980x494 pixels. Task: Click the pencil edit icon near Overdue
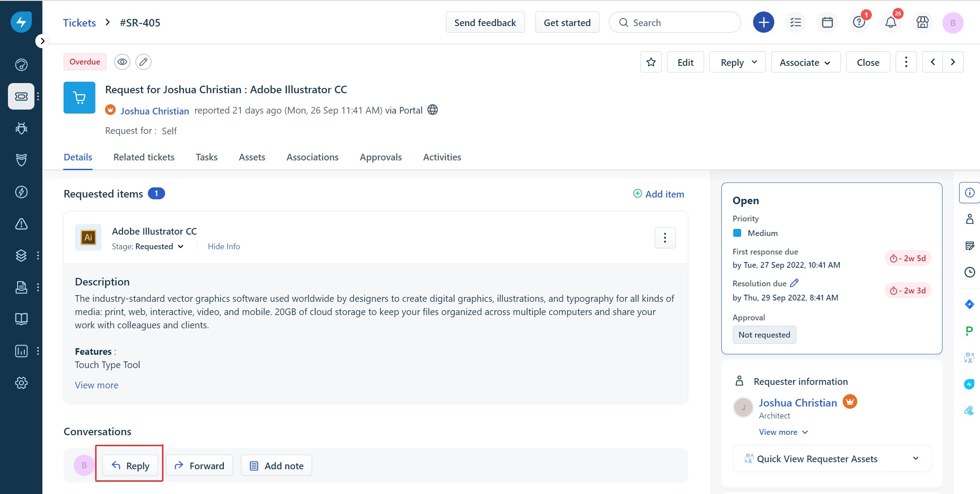(x=143, y=62)
